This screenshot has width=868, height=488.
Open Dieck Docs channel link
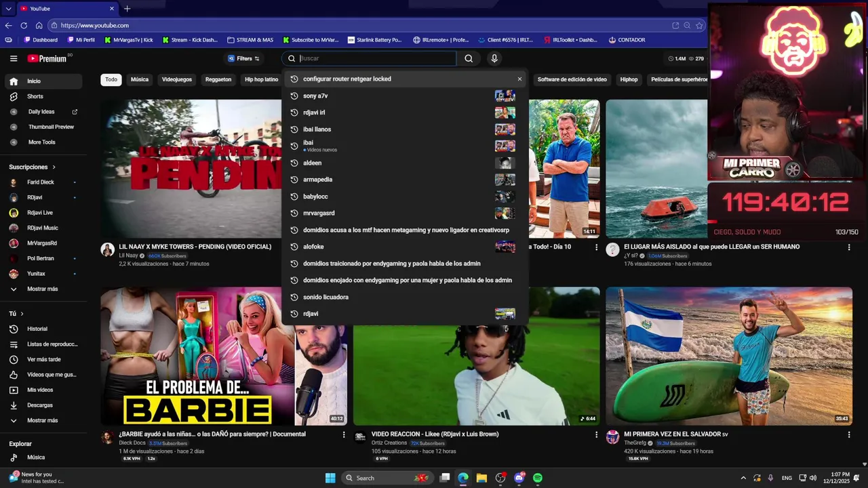tap(132, 443)
